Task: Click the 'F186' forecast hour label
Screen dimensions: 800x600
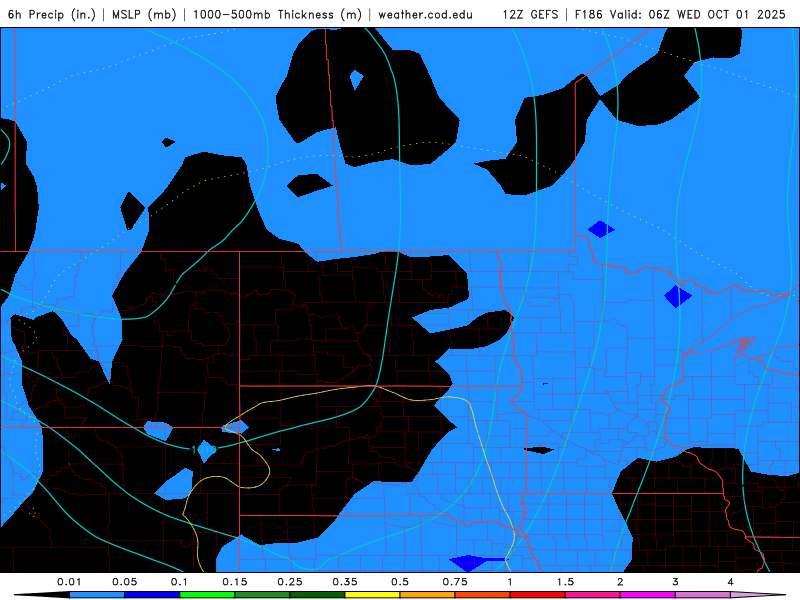Action: coord(589,14)
